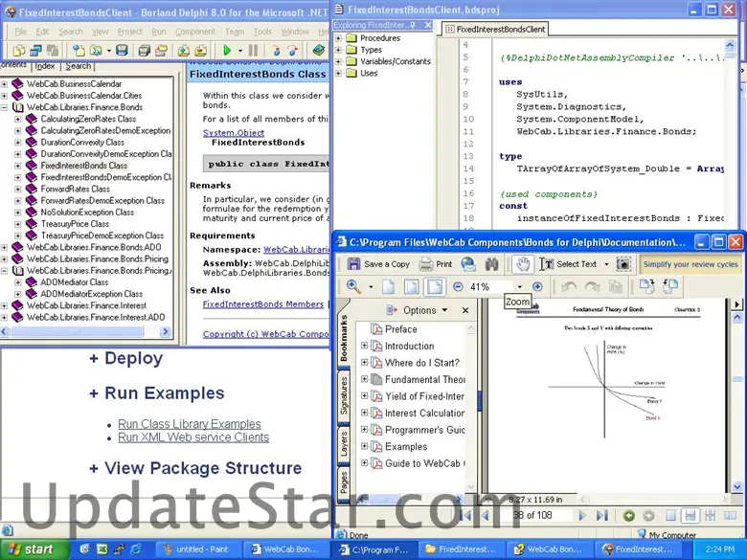The image size is (747, 560).
Task: Choose the Select Text tool
Action: (567, 264)
